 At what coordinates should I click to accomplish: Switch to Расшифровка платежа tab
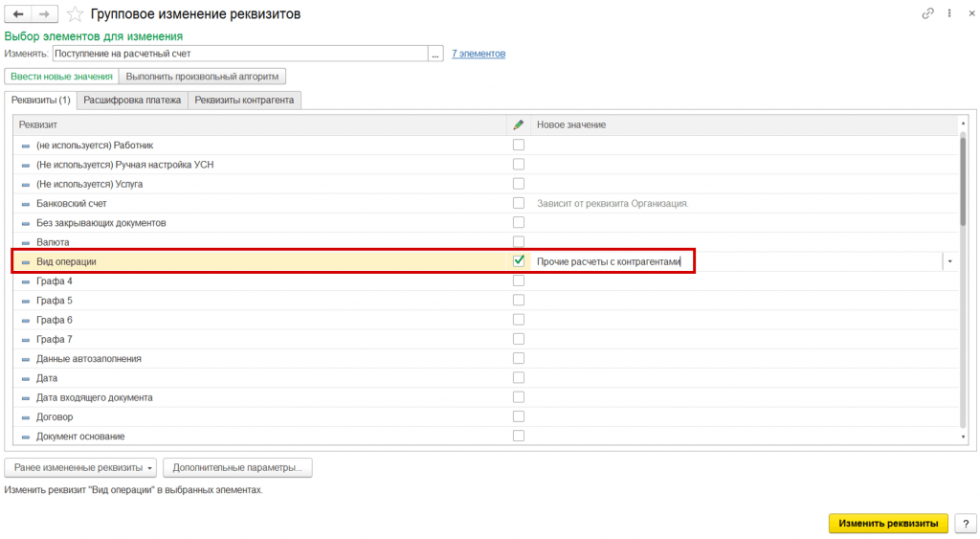[132, 100]
